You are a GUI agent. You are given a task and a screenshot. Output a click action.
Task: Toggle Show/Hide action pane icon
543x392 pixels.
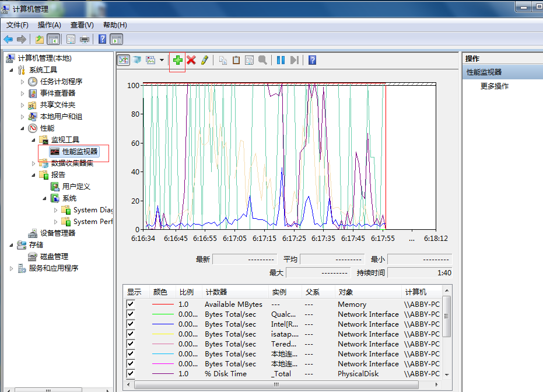click(117, 40)
